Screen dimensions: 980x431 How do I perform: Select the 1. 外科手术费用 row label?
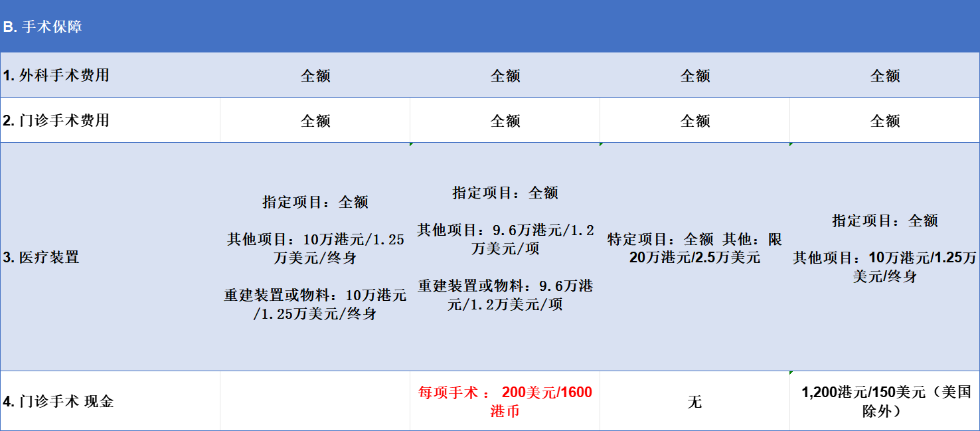coord(56,75)
